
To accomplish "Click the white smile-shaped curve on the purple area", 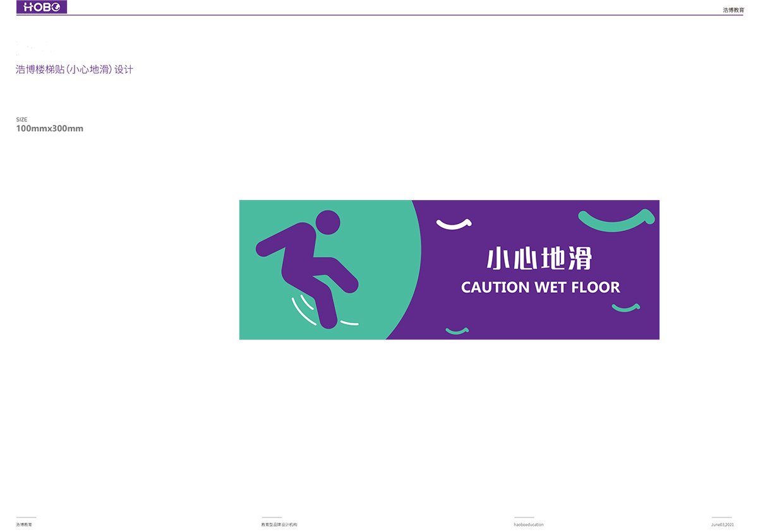I will 454,223.
